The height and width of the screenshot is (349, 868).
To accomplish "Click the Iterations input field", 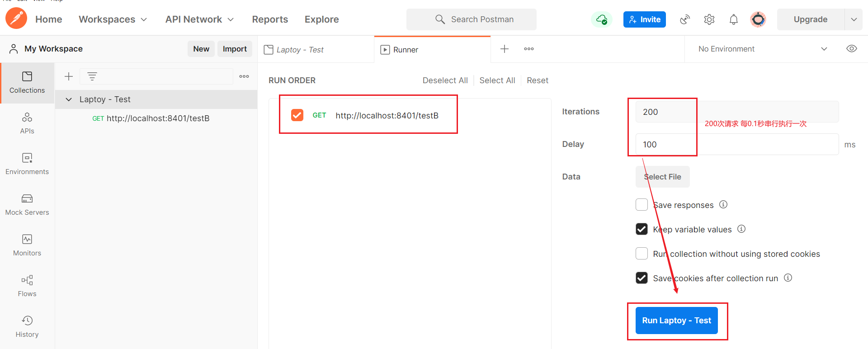I will click(737, 112).
